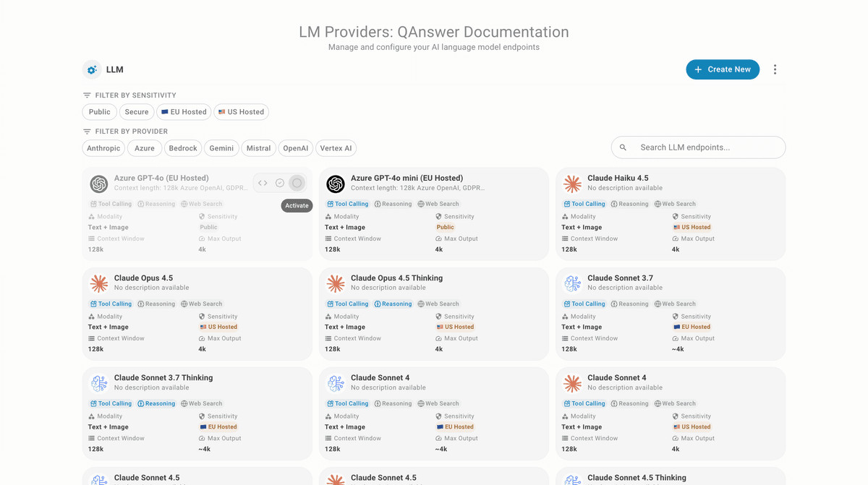Click Reasoning chip on Claude Opus 4.5 Thinking
This screenshot has width=868, height=485.
tap(393, 304)
